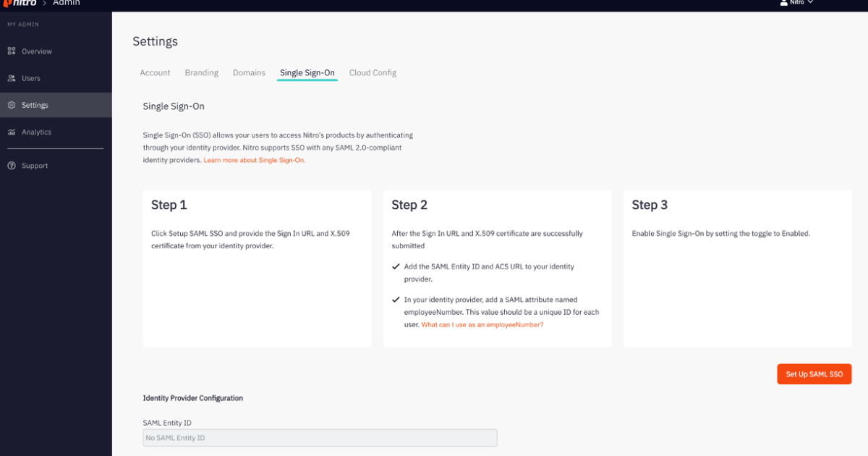The width and height of the screenshot is (868, 456).
Task: Click the user avatar icon near Nitro account
Action: point(783,3)
